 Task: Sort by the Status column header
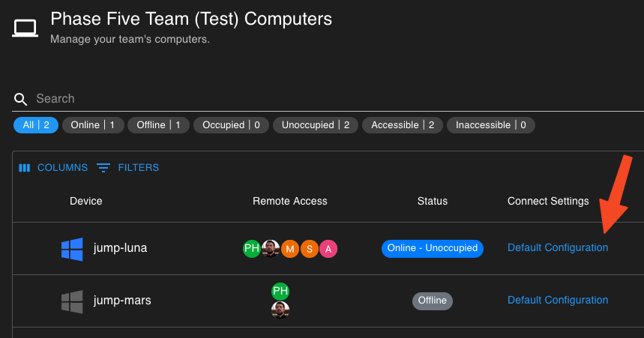click(433, 202)
